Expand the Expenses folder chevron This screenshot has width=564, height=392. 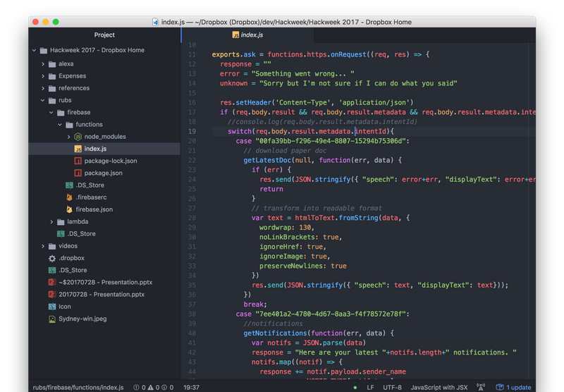[x=43, y=76]
